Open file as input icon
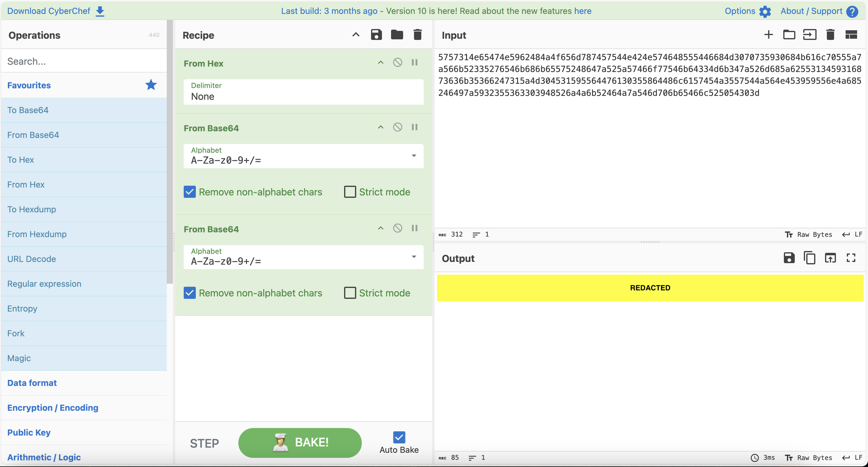Viewport: 868px width, 467px height. pos(809,35)
